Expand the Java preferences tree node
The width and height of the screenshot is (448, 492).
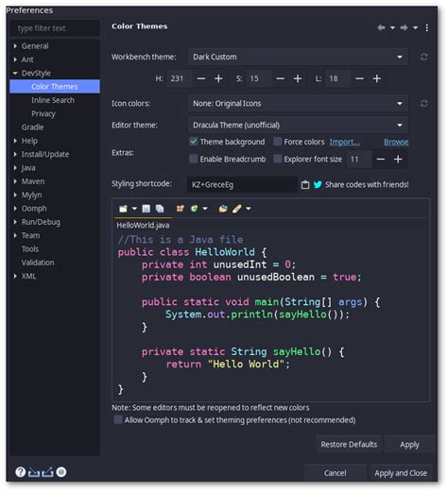15,168
